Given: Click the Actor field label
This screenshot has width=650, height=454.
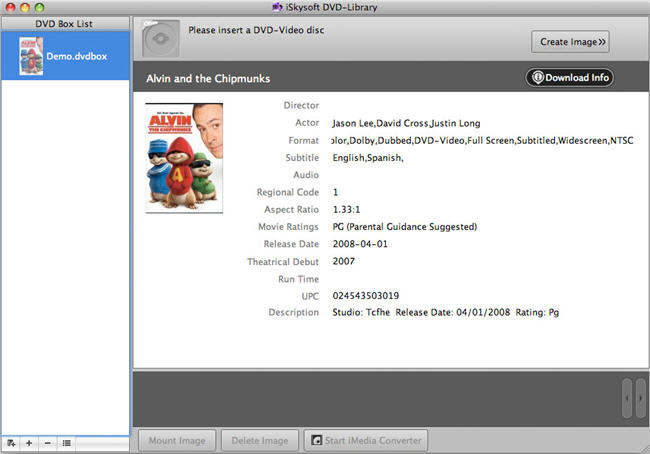Looking at the screenshot, I should (x=307, y=123).
